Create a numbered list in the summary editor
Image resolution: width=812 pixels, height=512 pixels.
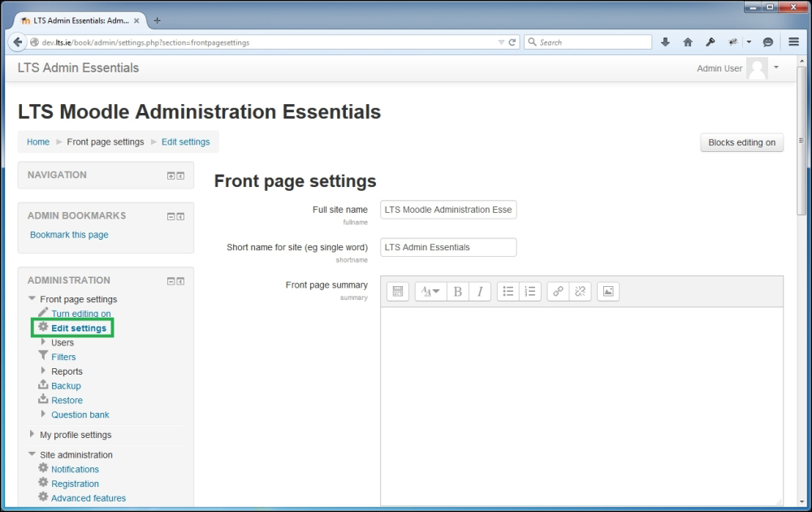[x=529, y=291]
